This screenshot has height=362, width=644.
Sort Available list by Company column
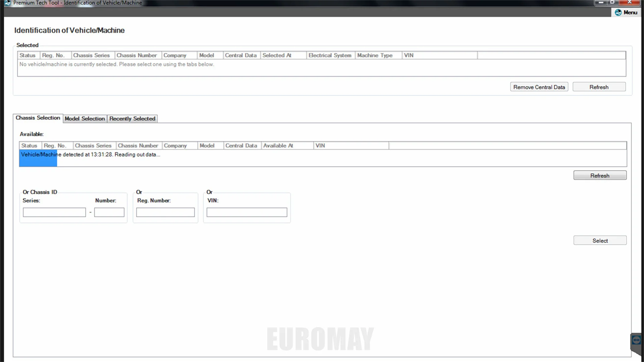(180, 146)
